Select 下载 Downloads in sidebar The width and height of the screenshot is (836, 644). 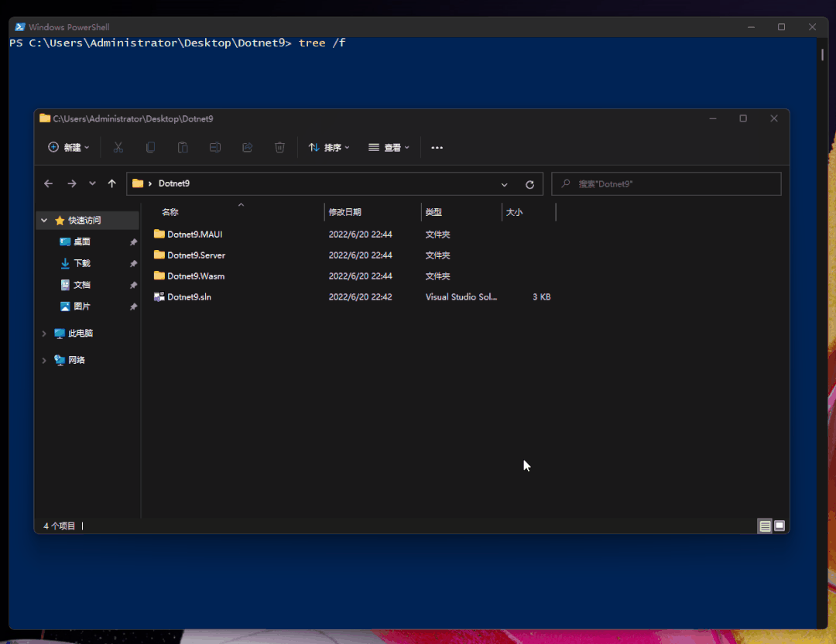click(x=81, y=263)
